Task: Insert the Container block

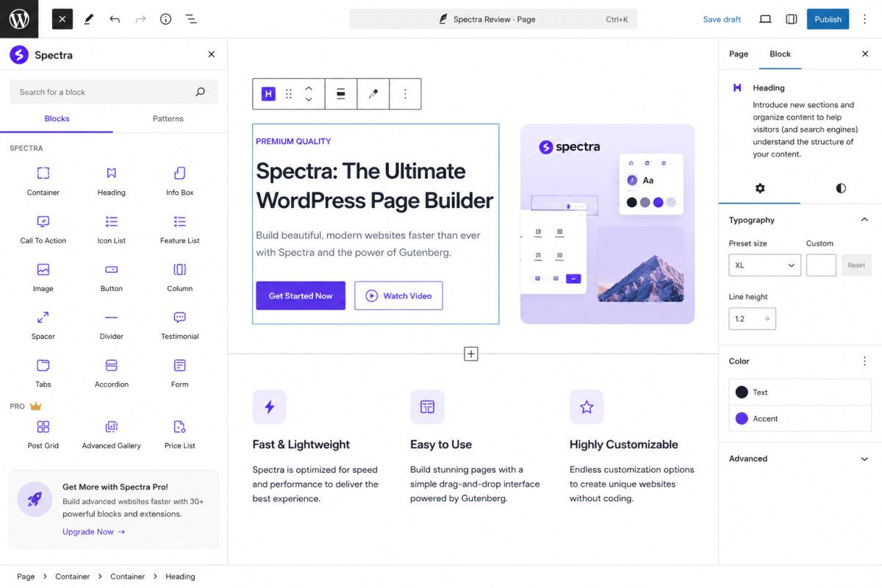Action: (x=43, y=181)
